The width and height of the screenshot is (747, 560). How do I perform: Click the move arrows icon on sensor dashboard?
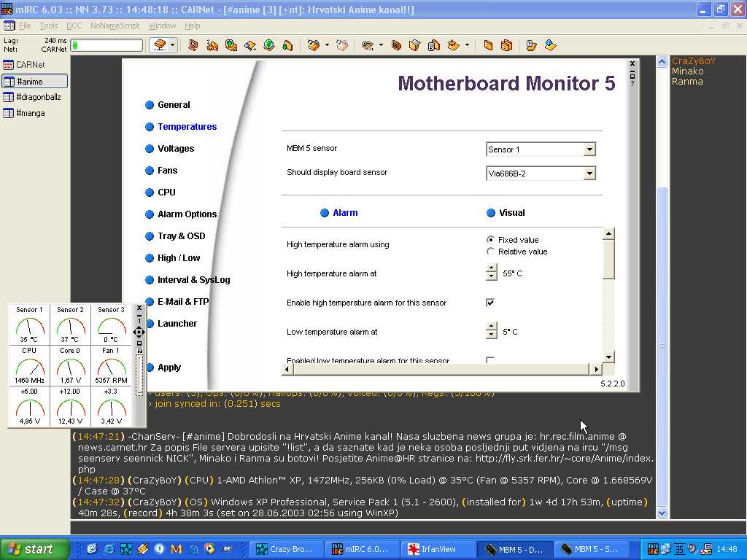[139, 332]
